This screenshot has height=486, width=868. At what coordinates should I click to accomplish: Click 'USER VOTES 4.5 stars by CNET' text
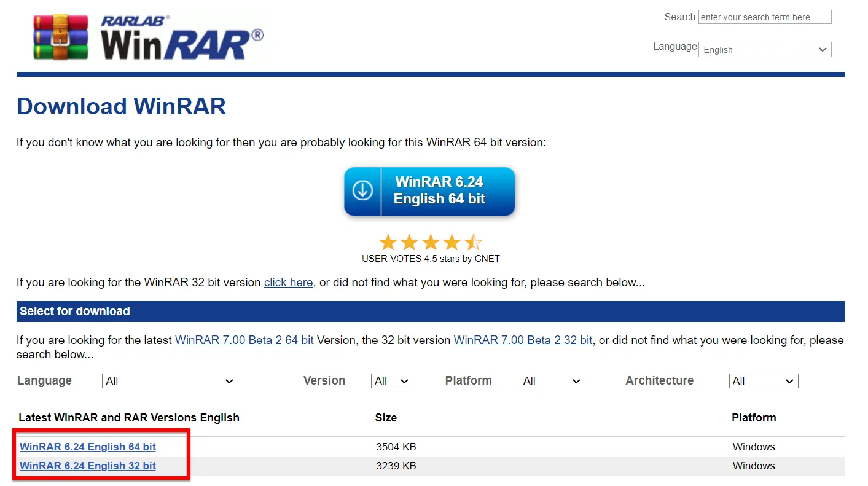pos(431,259)
